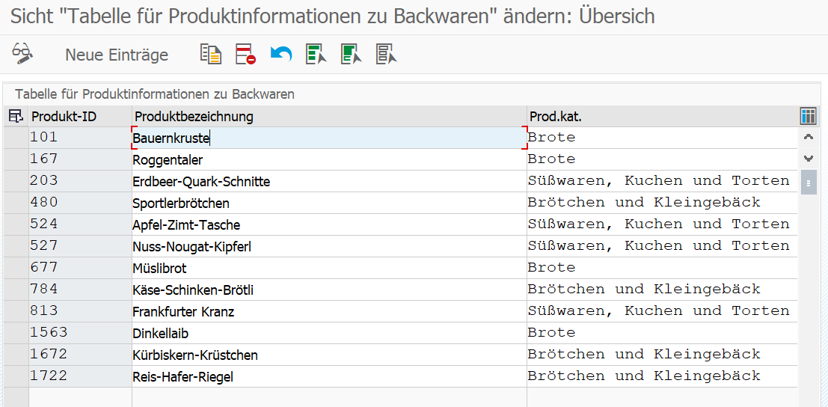Click the delete entry icon
The image size is (828, 407).
click(246, 54)
